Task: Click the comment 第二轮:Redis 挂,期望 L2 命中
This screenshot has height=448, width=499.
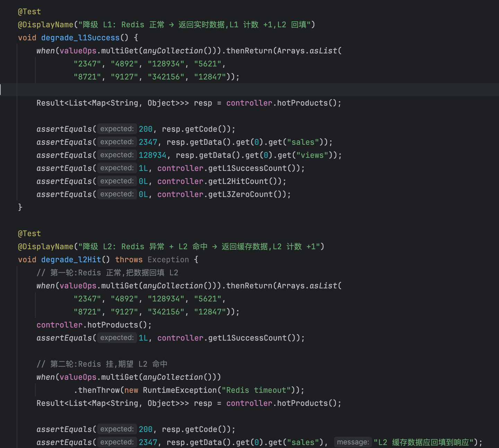Action: coord(102,364)
